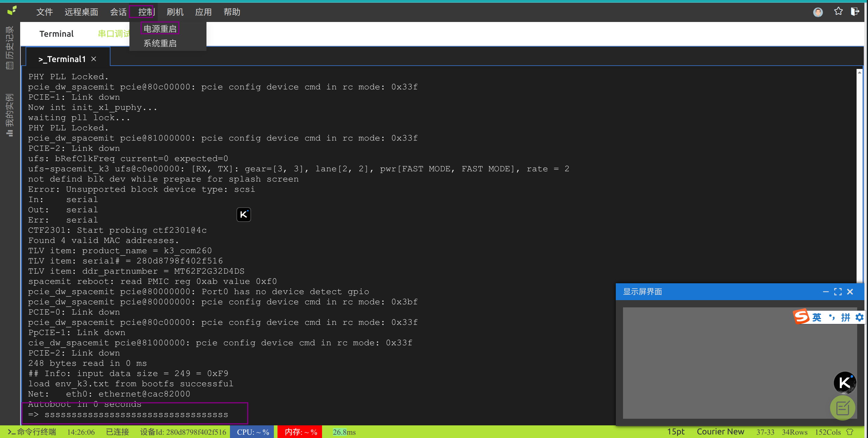Open Sogou input method settings gear
The height and width of the screenshot is (438, 868).
pos(860,317)
